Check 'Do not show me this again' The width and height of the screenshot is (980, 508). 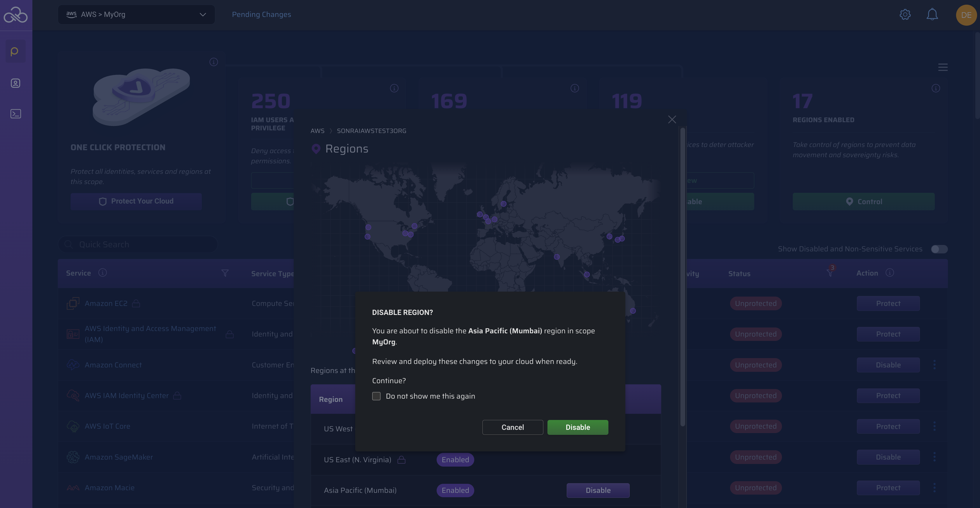(x=376, y=396)
